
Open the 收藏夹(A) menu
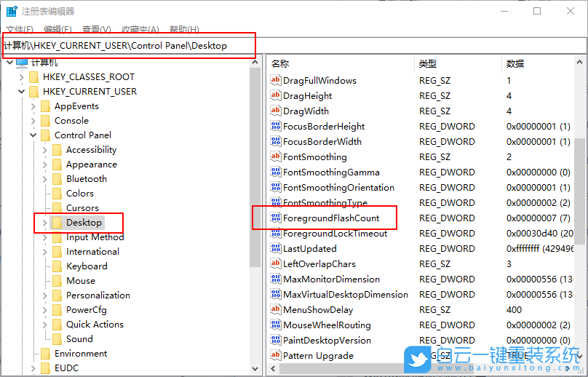[x=140, y=29]
